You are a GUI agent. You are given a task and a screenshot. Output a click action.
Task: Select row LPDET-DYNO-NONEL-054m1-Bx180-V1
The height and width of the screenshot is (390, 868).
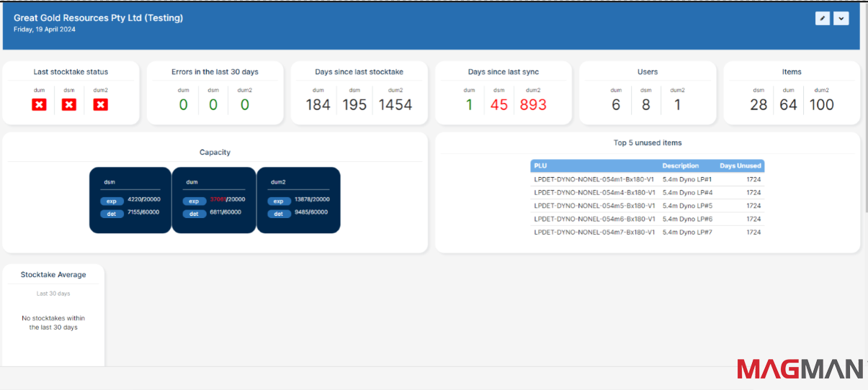(647, 179)
